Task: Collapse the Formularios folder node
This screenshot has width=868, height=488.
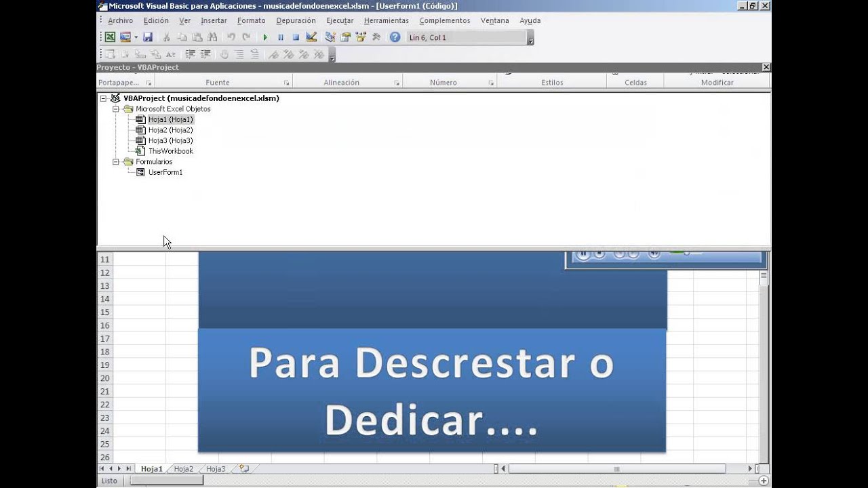Action: point(115,161)
